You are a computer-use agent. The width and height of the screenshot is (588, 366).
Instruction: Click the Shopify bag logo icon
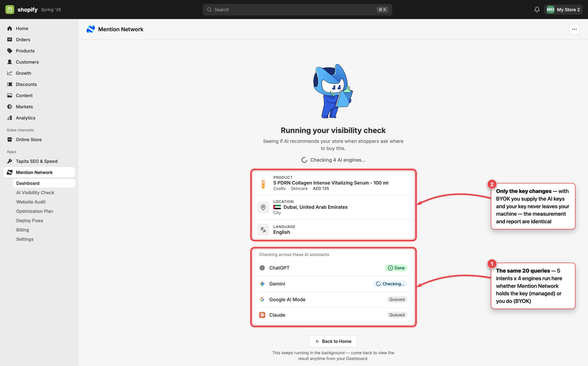pyautogui.click(x=10, y=10)
